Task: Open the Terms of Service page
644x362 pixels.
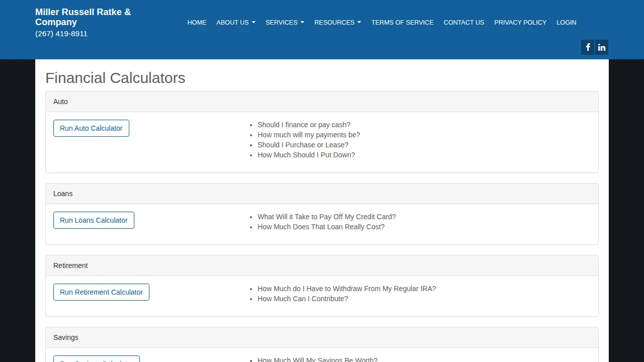Action: point(403,22)
